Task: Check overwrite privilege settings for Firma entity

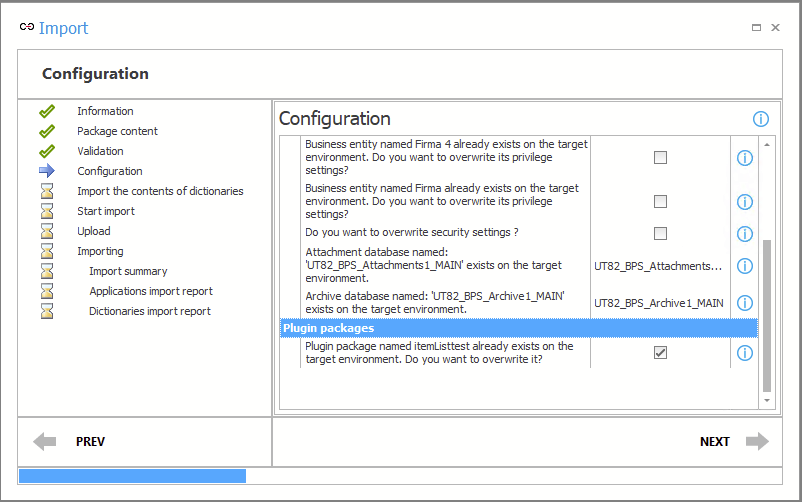Action: click(660, 201)
